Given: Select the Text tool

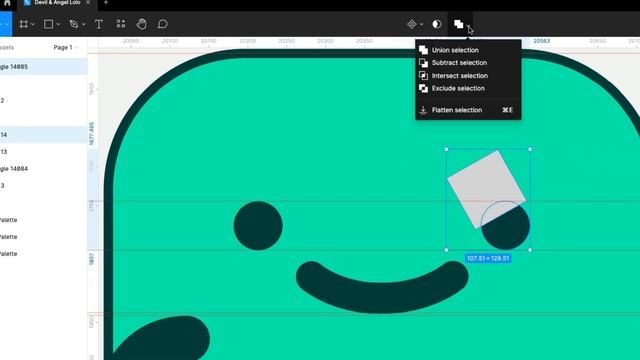Looking at the screenshot, I should (x=99, y=24).
